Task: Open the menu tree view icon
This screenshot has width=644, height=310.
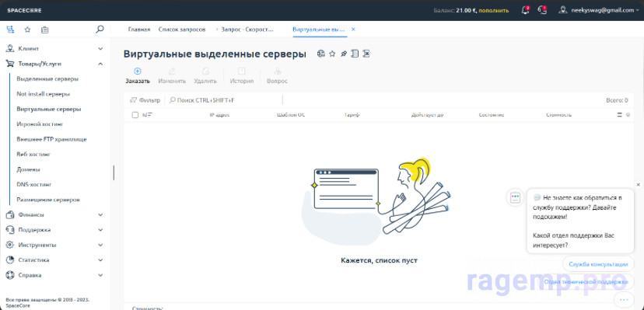Action: 10,30
